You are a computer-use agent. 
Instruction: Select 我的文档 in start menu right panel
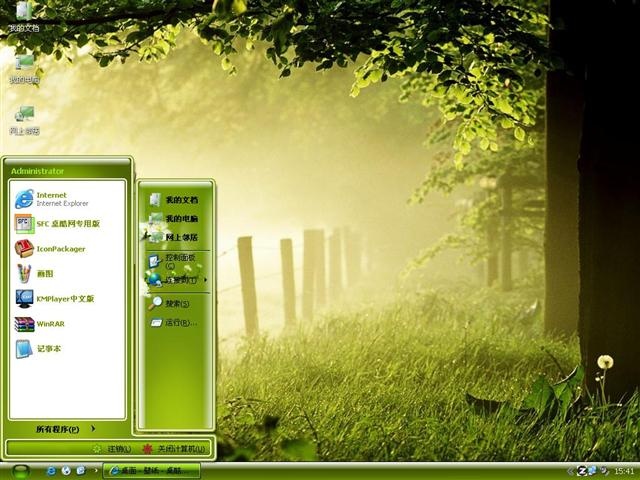coord(176,200)
